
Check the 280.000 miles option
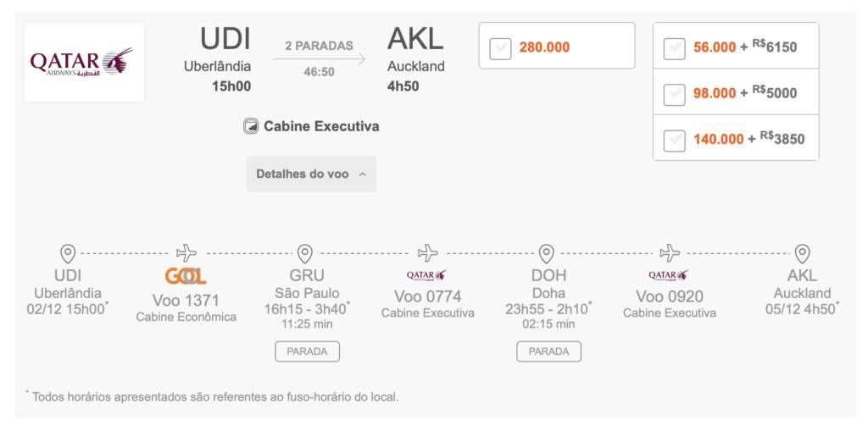pos(500,48)
